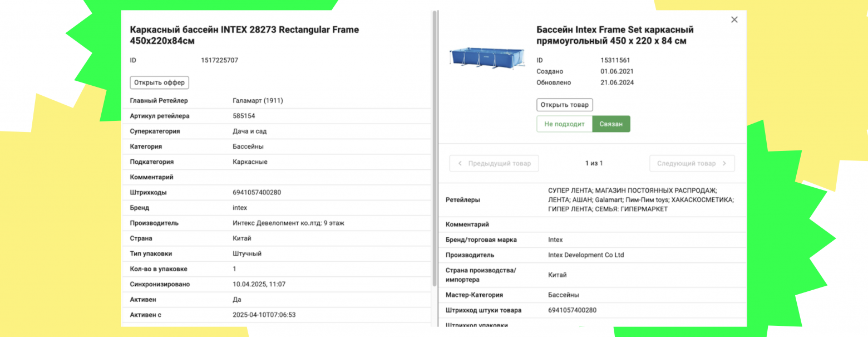Image resolution: width=868 pixels, height=337 pixels.
Task: Click the title Каркасный бассейн INTEX 28273
Action: (x=244, y=30)
